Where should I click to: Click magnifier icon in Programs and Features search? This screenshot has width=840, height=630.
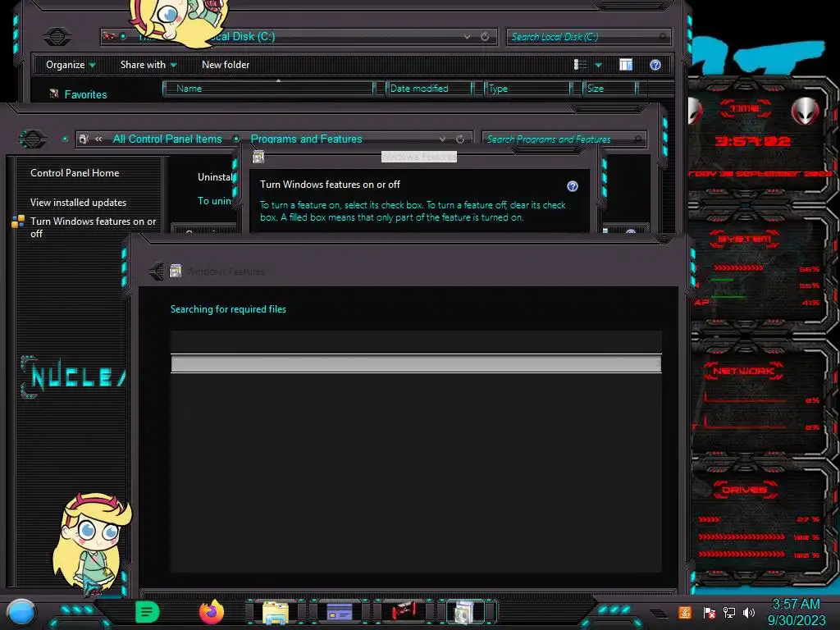[638, 139]
